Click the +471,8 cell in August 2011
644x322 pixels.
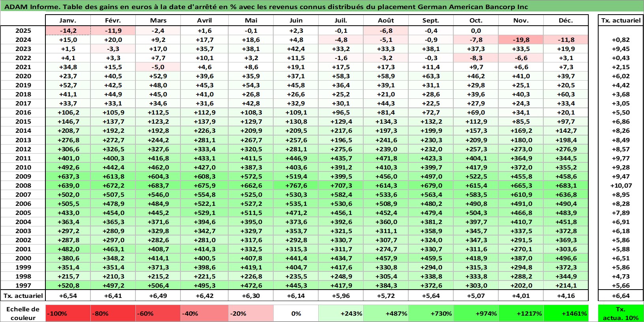[x=386, y=158]
